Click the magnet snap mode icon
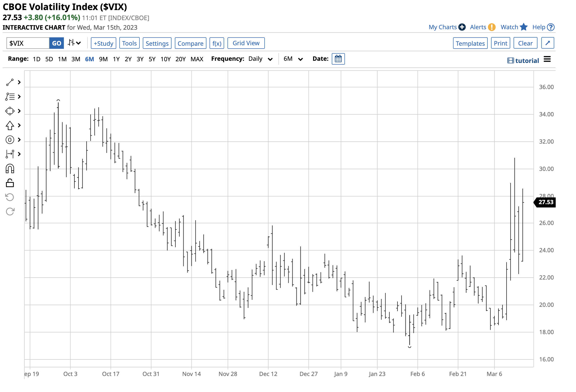Screen dimensions: 576x392 (x=10, y=169)
